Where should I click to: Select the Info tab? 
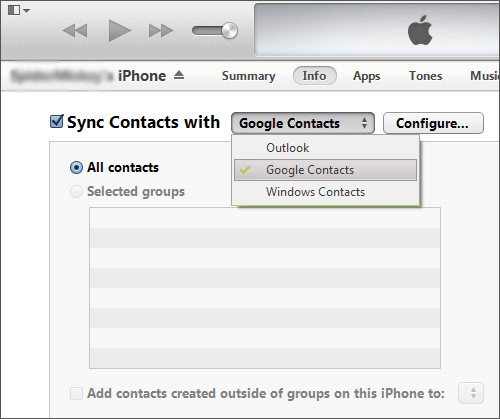coord(314,76)
